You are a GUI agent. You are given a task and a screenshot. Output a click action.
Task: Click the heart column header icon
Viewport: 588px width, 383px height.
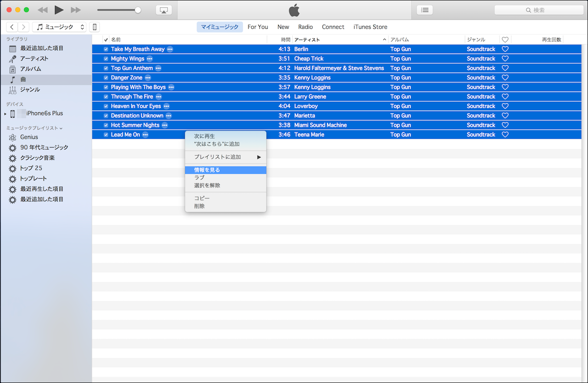505,40
